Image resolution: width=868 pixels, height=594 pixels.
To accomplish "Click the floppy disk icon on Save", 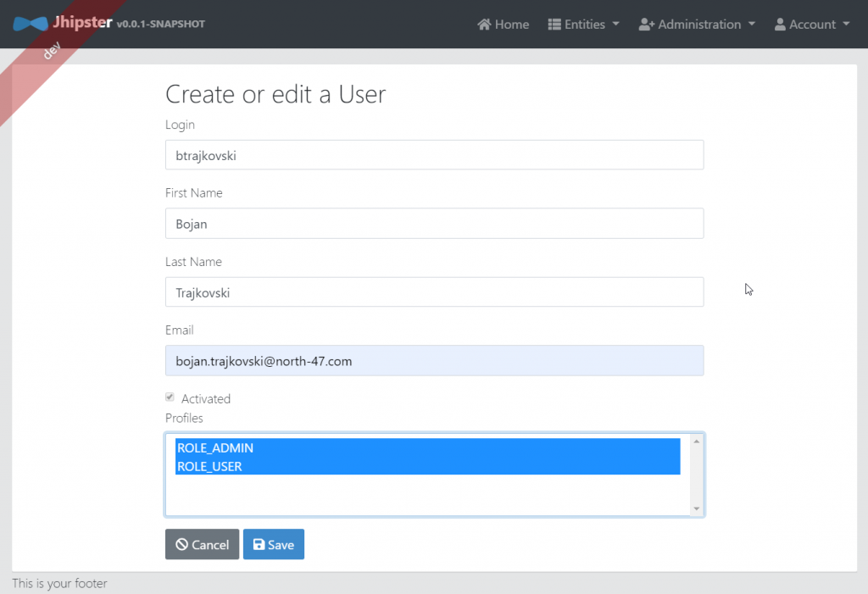I will point(259,545).
